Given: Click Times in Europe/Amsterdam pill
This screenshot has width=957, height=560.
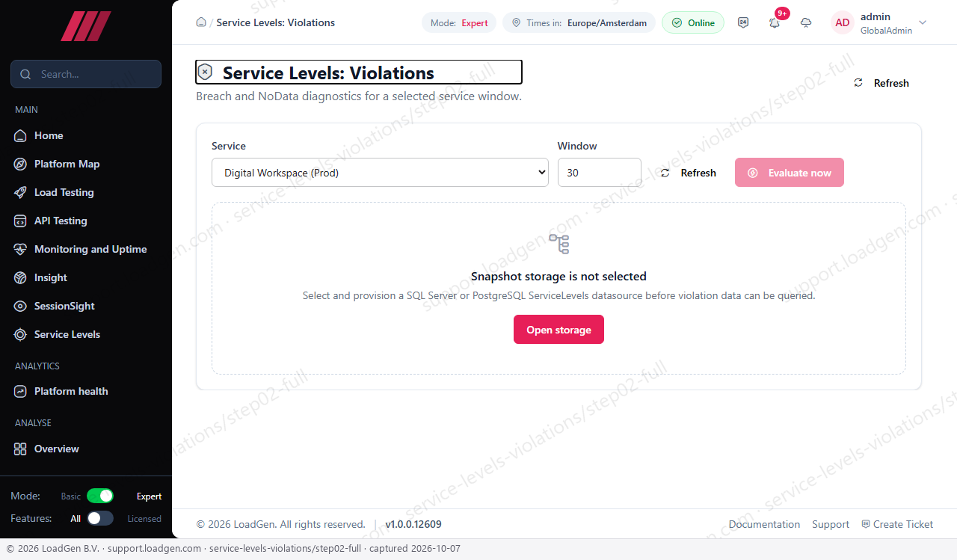Looking at the screenshot, I should 579,22.
